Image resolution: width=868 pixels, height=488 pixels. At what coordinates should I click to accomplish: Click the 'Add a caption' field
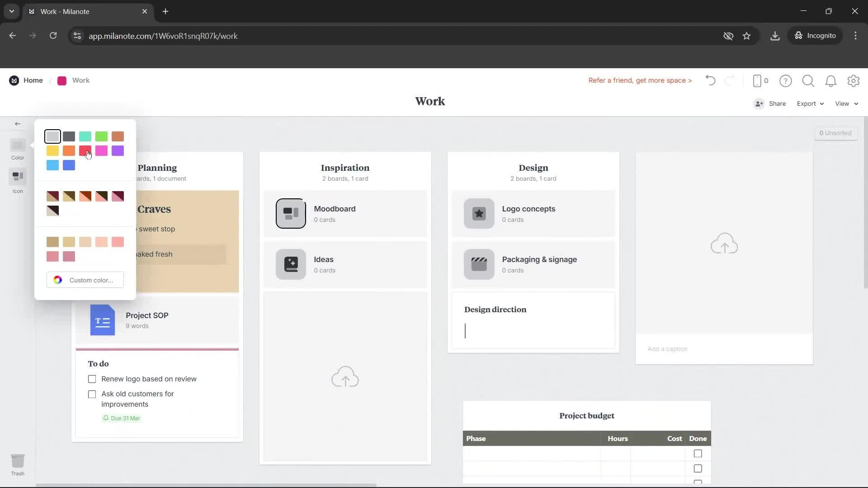click(x=668, y=348)
